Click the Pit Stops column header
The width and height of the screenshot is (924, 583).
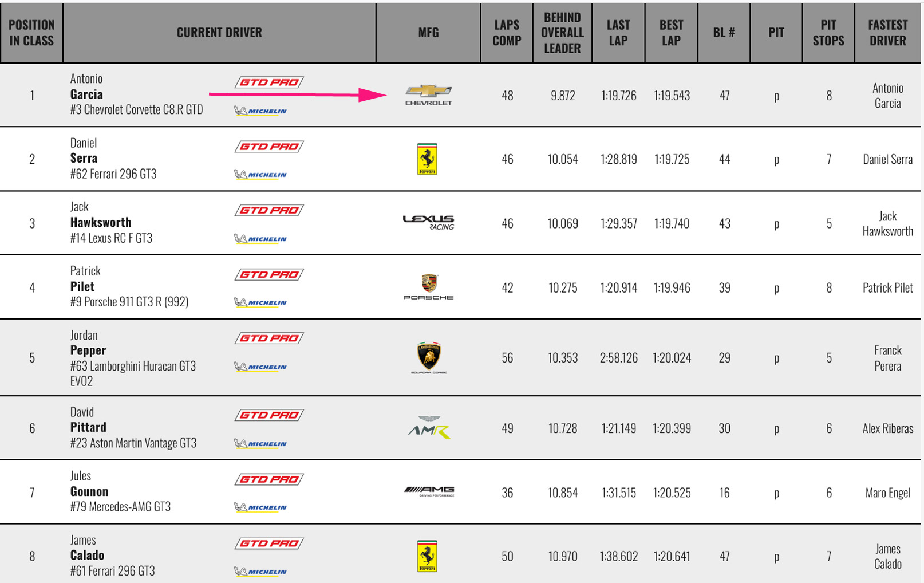click(828, 33)
